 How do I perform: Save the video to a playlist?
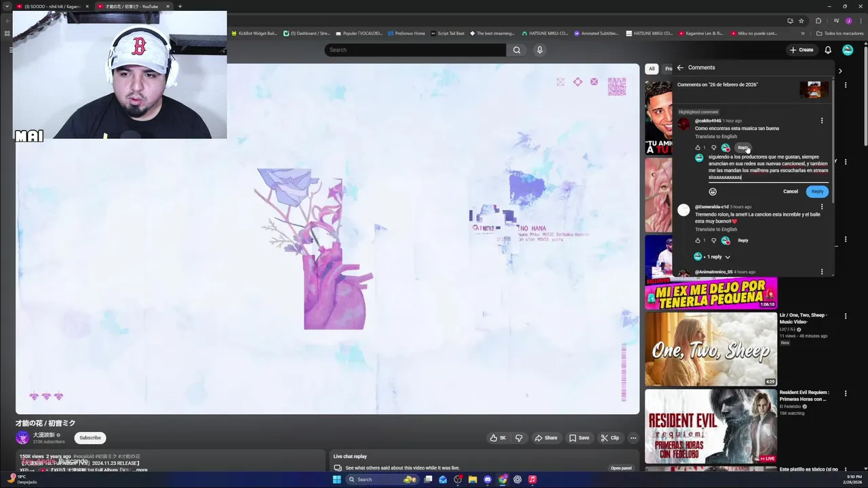tap(579, 438)
